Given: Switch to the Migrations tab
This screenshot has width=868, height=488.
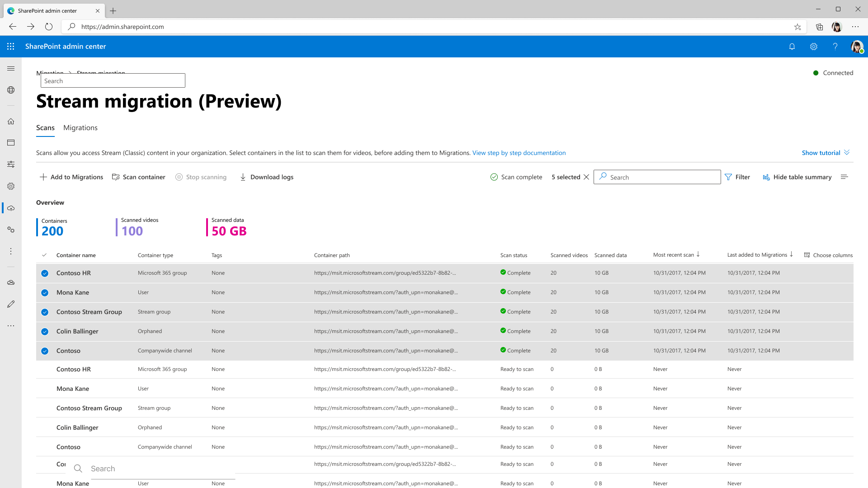Looking at the screenshot, I should [x=80, y=128].
